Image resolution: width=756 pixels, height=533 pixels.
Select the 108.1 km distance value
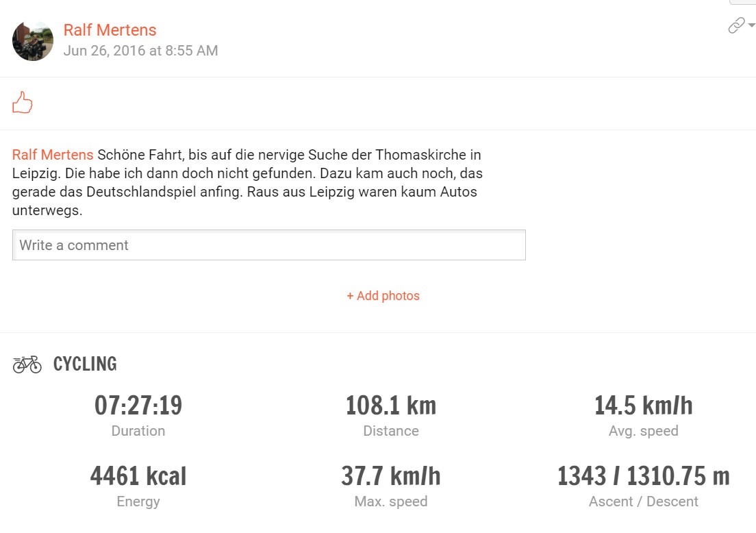point(391,406)
